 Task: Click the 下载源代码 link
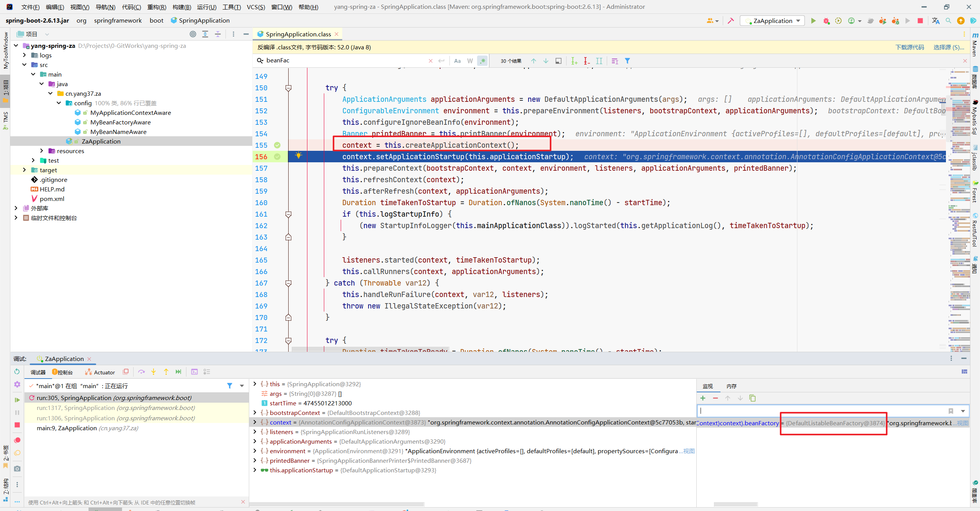[x=910, y=47]
